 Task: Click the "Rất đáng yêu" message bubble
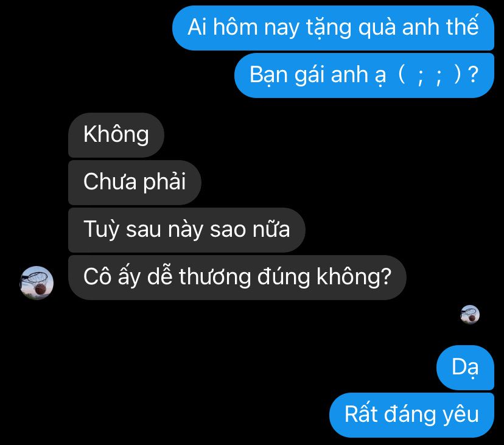coord(411,415)
